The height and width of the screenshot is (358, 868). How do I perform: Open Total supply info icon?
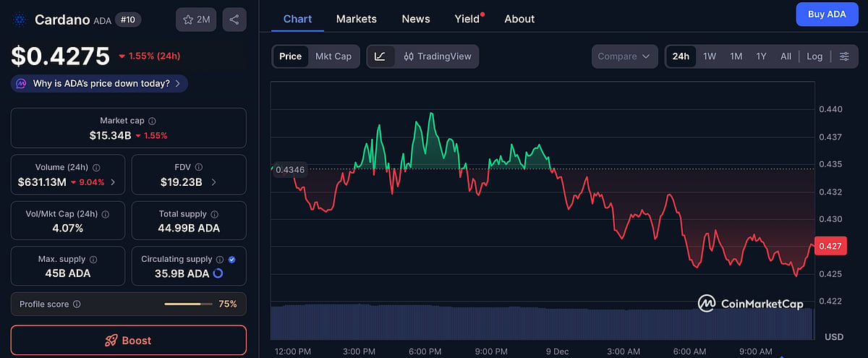coord(215,214)
